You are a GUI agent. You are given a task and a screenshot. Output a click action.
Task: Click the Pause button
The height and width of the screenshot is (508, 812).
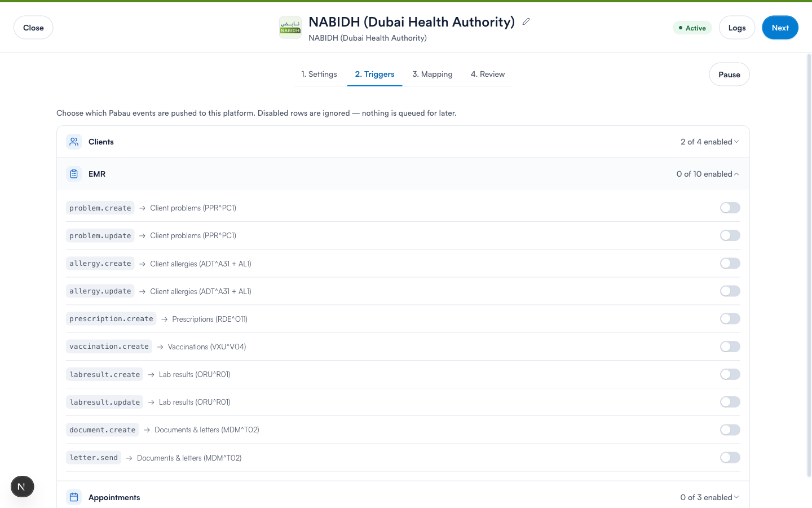[x=729, y=75]
